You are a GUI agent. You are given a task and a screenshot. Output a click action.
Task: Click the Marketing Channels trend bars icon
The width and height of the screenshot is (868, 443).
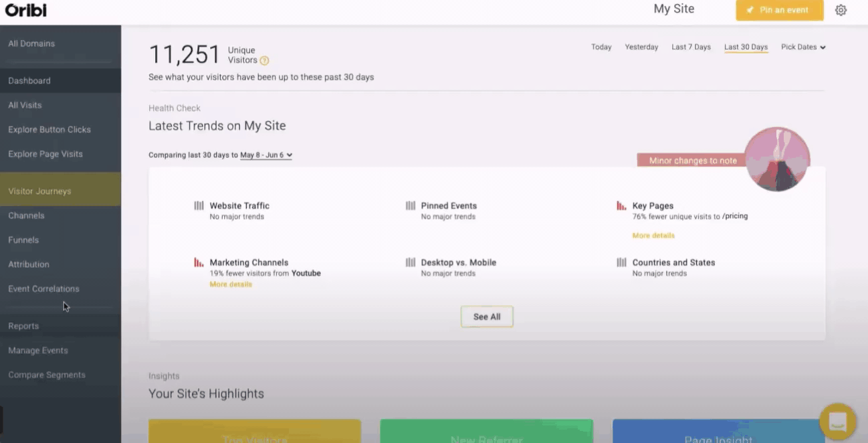tap(199, 262)
